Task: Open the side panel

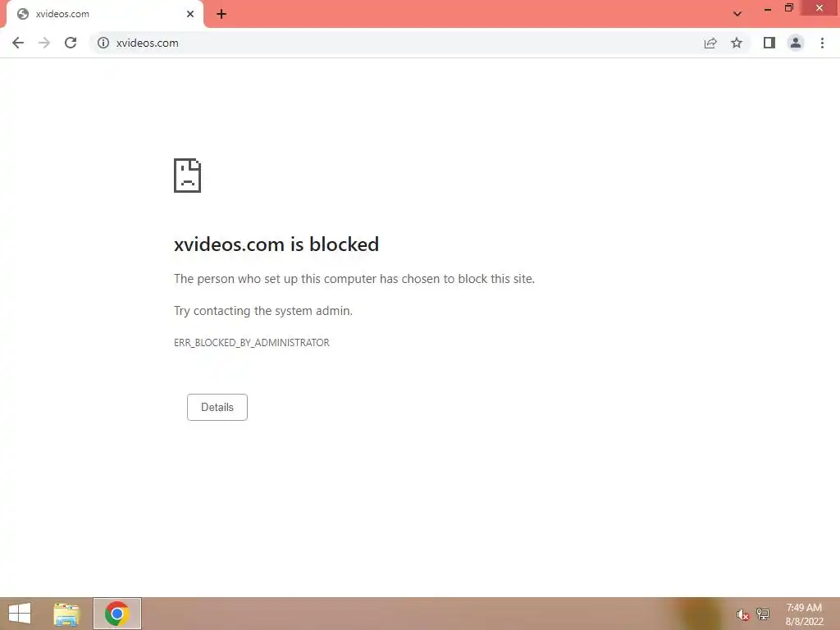Action: pos(769,43)
